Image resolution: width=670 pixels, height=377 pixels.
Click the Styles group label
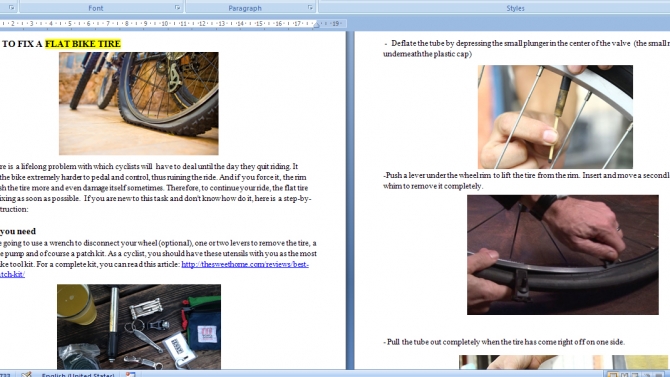[515, 8]
